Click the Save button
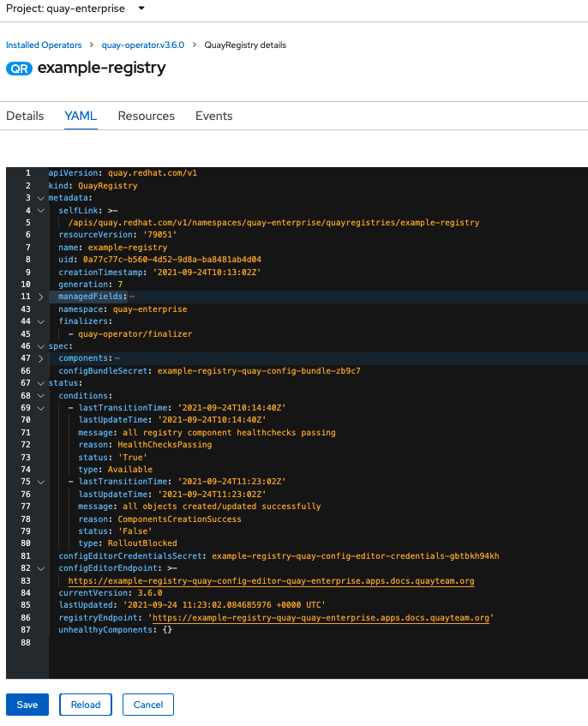This screenshot has width=588, height=726. click(x=27, y=705)
